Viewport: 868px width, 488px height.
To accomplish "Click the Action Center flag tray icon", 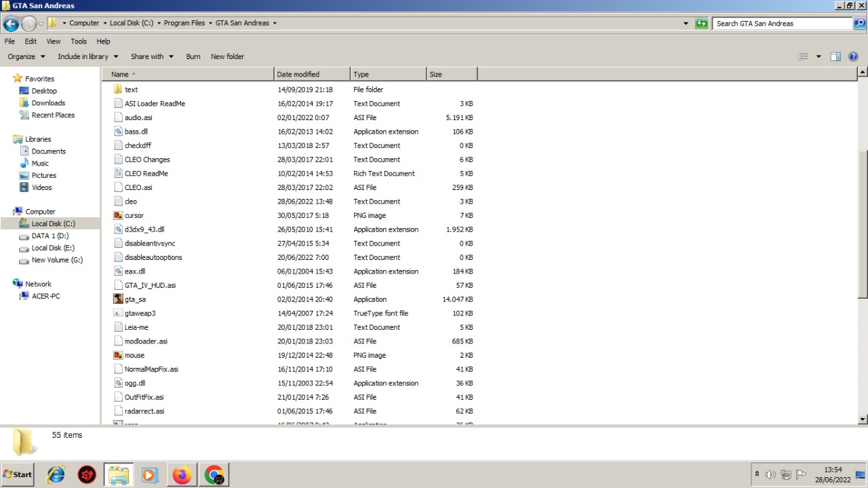I will click(x=801, y=474).
